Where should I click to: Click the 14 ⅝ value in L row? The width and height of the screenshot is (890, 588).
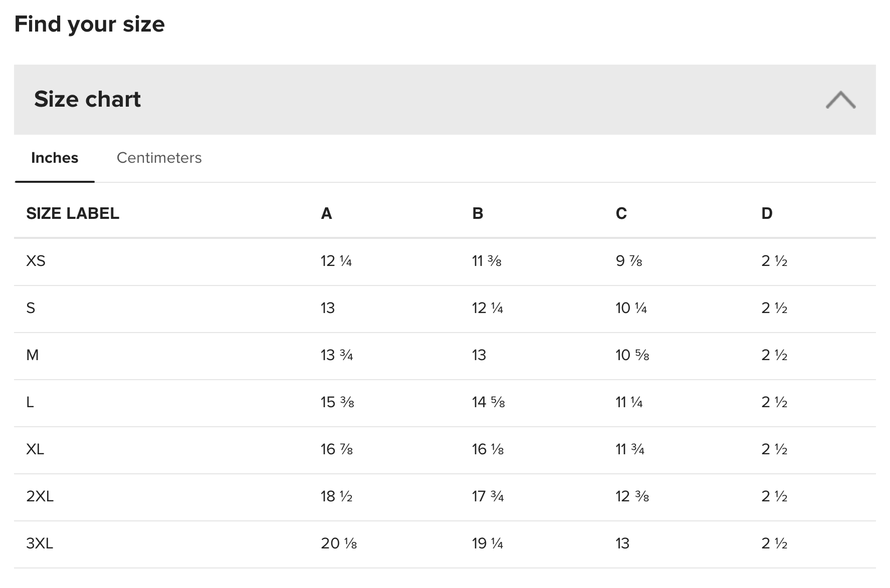(x=488, y=402)
